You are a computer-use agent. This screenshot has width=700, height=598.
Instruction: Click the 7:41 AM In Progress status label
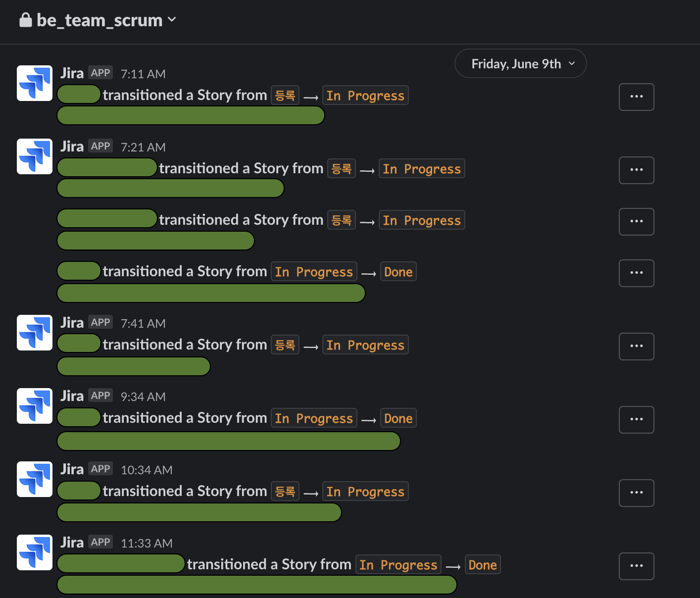click(x=365, y=345)
